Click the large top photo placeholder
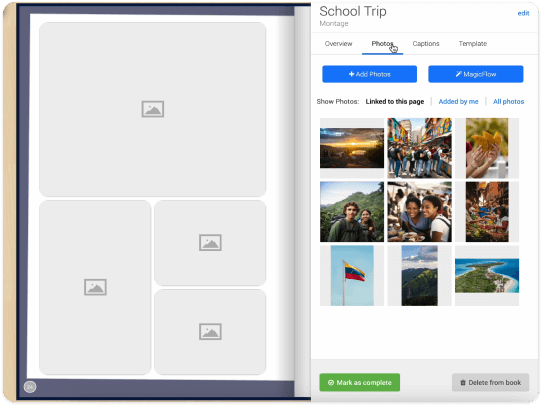This screenshot has height=406, width=542. pyautogui.click(x=152, y=109)
